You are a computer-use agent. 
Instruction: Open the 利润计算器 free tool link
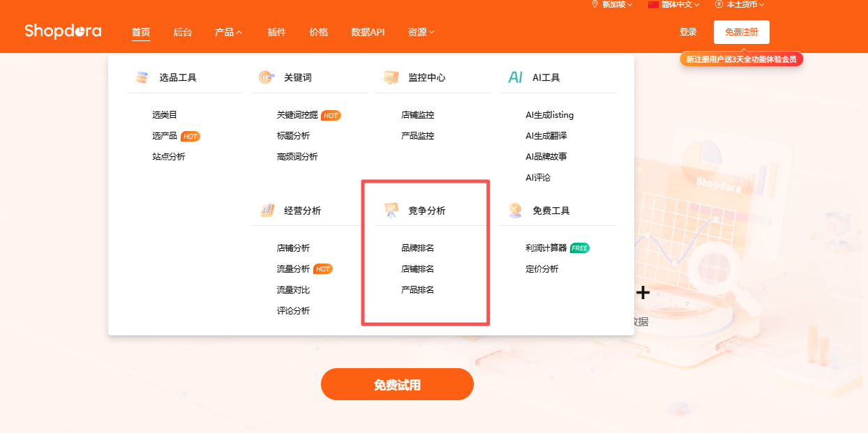click(546, 248)
